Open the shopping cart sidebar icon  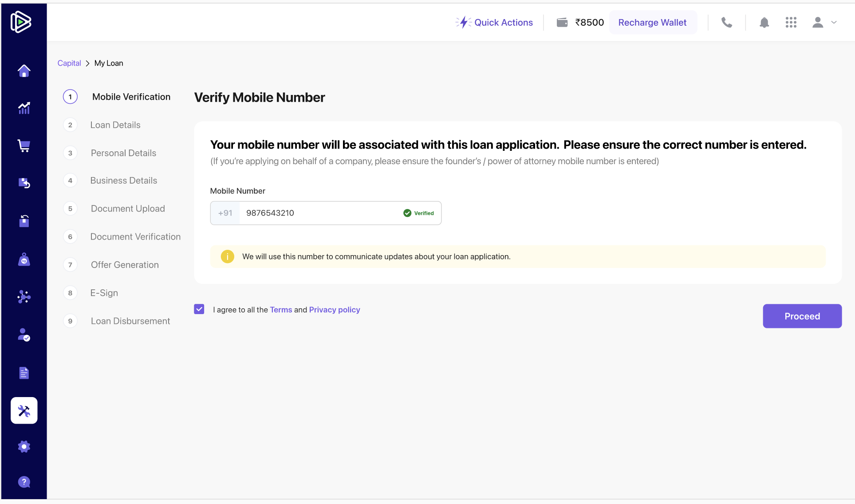coord(24,146)
